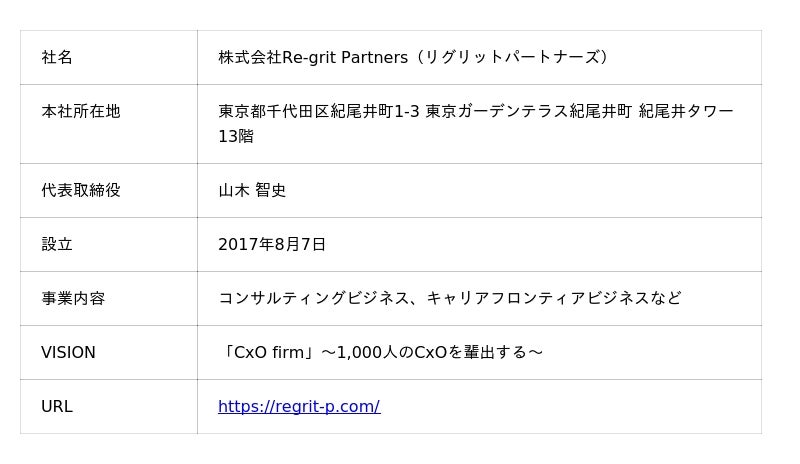
Task: Click the URL label cell
Action: pyautogui.click(x=56, y=407)
